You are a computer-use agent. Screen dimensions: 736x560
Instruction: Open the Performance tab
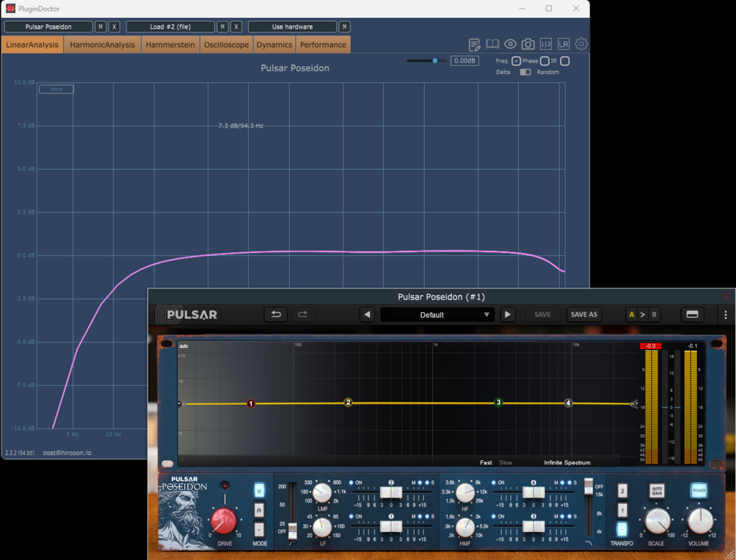[x=323, y=45]
